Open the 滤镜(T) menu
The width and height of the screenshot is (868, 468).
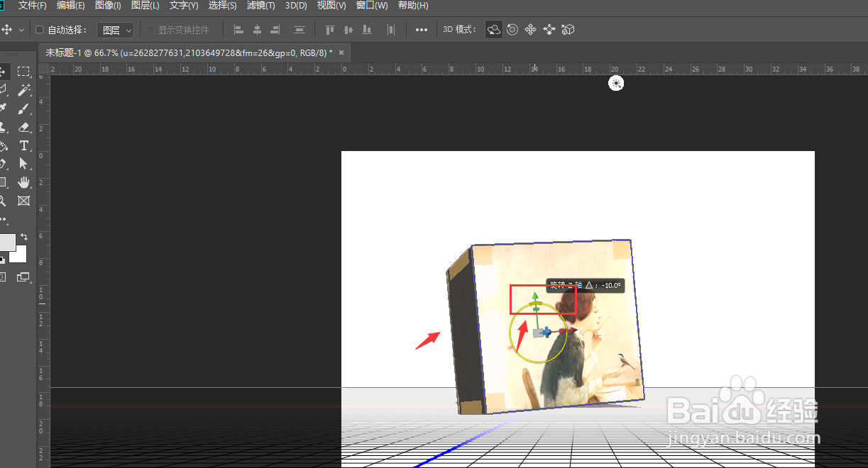260,6
